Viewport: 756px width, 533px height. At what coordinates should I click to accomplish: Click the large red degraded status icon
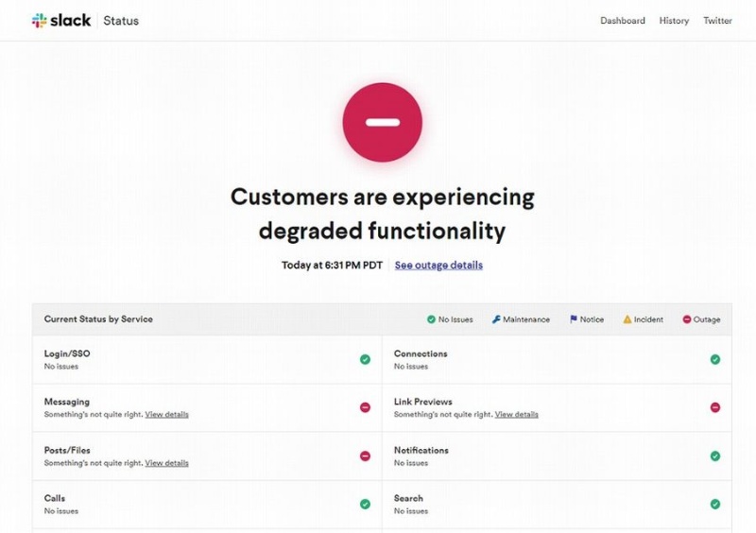tap(382, 123)
